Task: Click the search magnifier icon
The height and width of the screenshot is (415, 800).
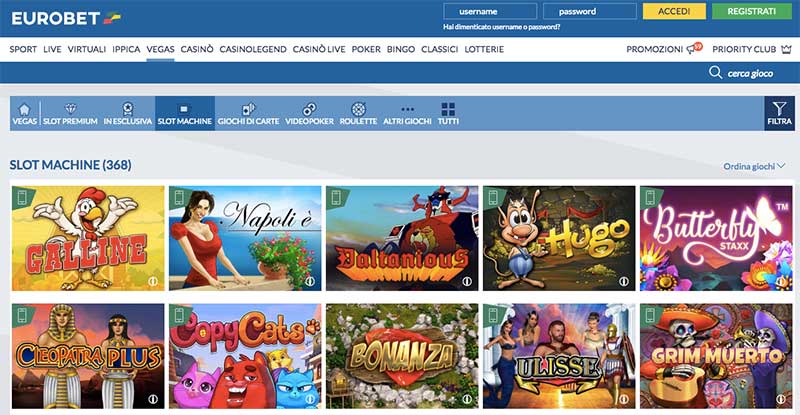Action: click(x=715, y=72)
